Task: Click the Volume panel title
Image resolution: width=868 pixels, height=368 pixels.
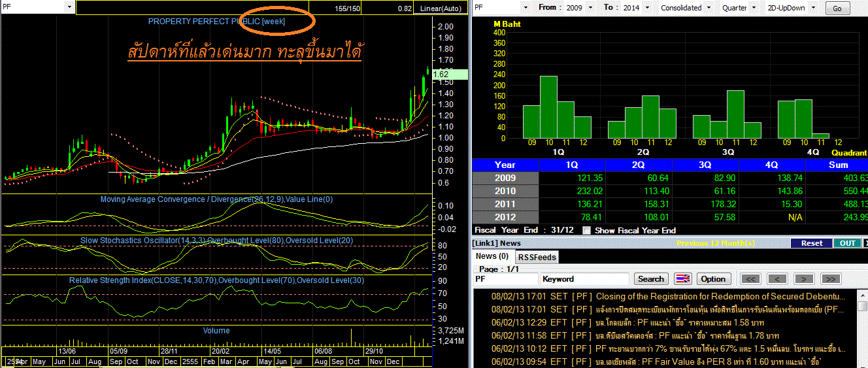Action: point(216,331)
